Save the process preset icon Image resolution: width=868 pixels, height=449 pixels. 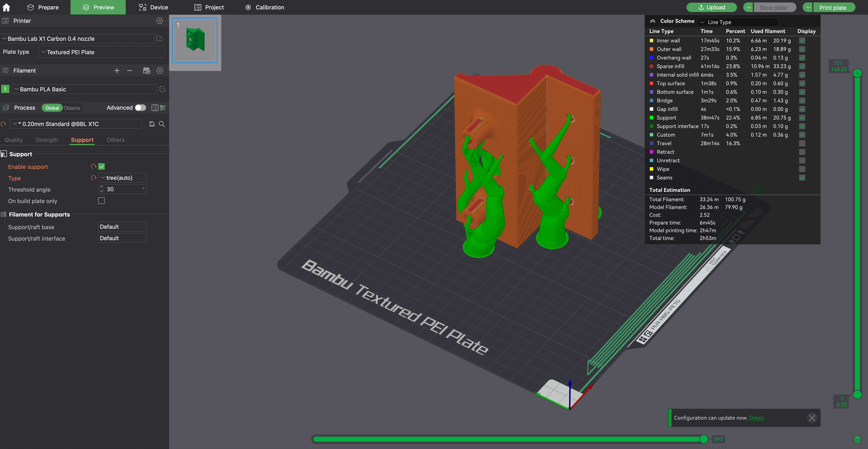click(152, 124)
